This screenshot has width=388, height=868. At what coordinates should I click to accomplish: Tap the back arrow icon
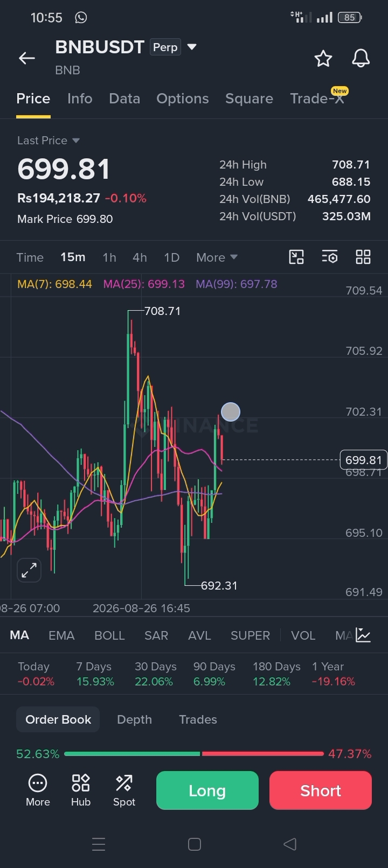(x=27, y=58)
